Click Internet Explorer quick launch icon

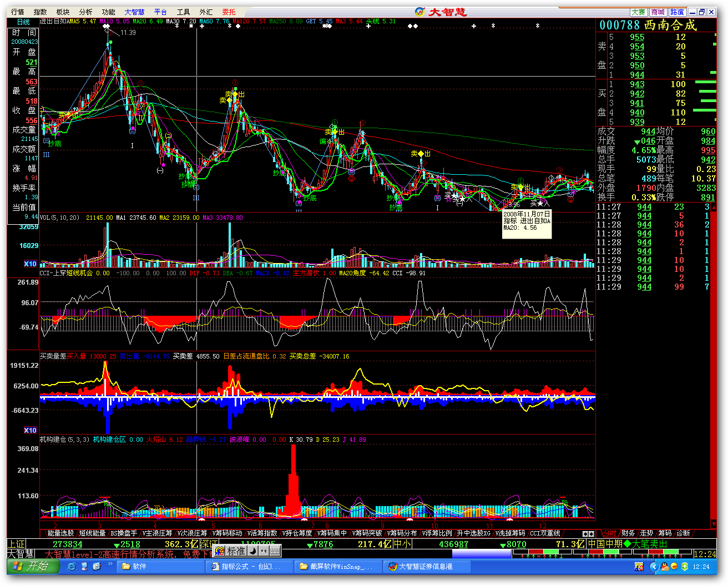pos(71,567)
